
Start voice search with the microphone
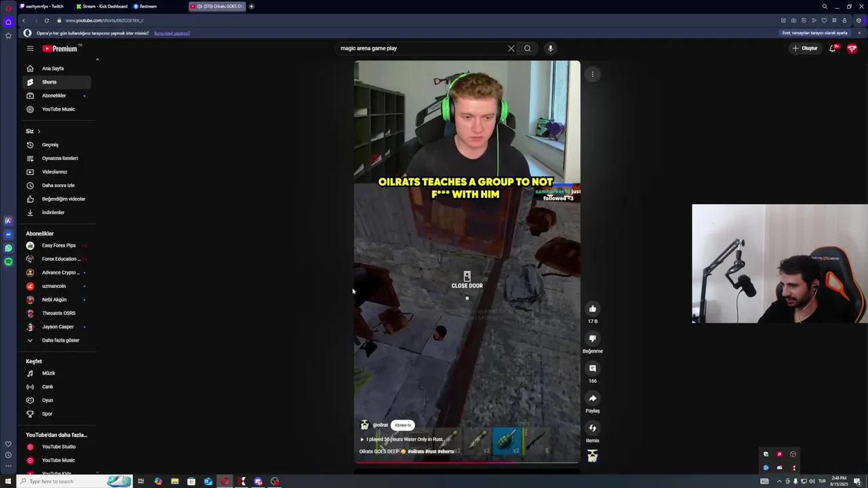click(x=551, y=48)
